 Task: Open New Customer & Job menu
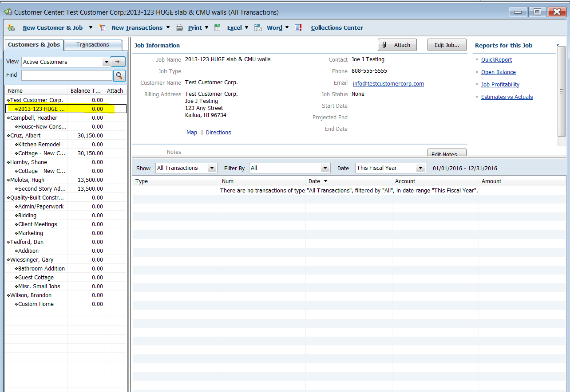(x=53, y=27)
